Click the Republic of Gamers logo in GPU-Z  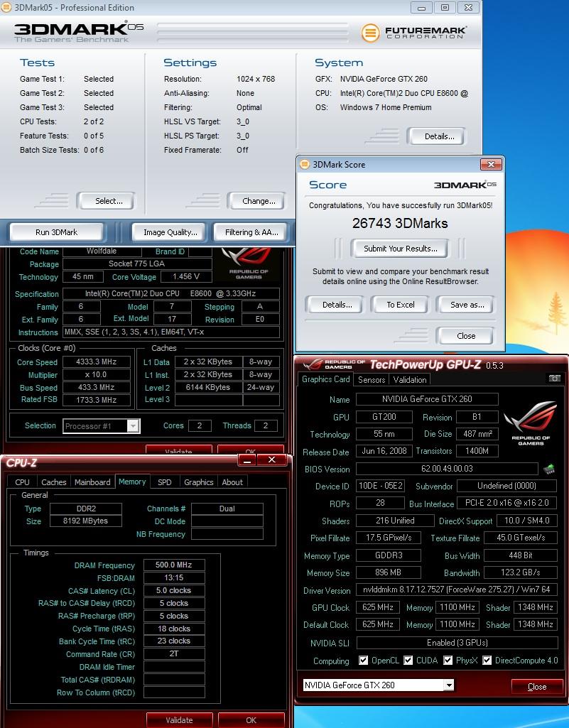tap(531, 423)
